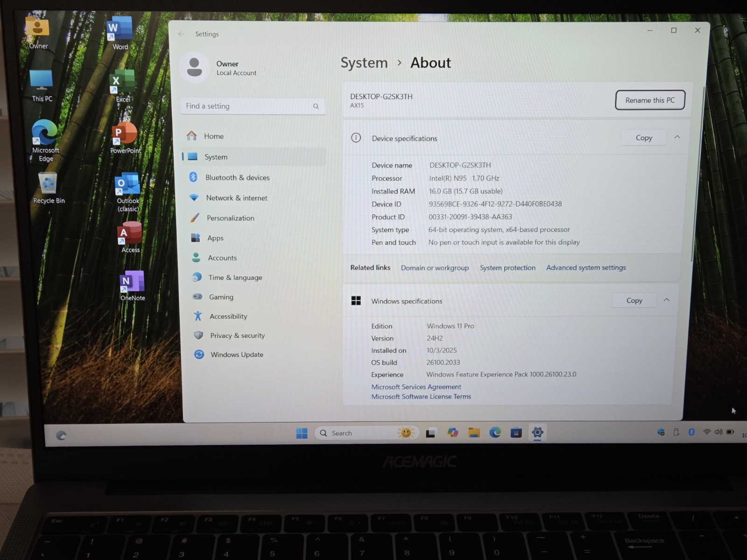Screen dimensions: 747x560
Task: Open Domain or workgroup link
Action: [x=435, y=268]
